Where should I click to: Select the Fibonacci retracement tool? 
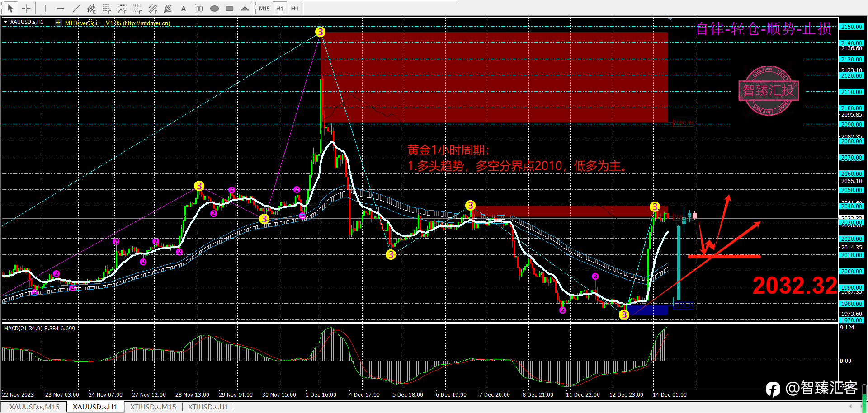click(x=107, y=8)
